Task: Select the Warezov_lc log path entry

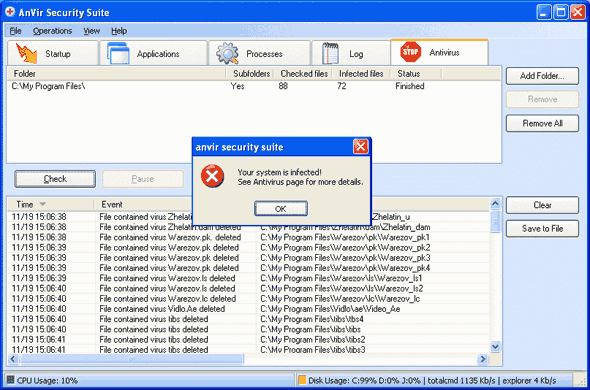Action: 340,299
